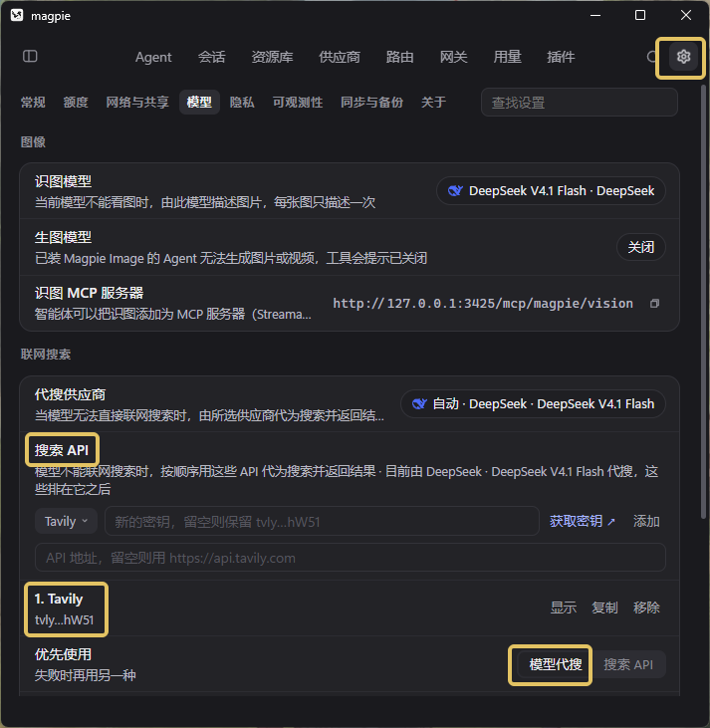
Task: Click 显示 for the Tavily key
Action: coord(564,607)
